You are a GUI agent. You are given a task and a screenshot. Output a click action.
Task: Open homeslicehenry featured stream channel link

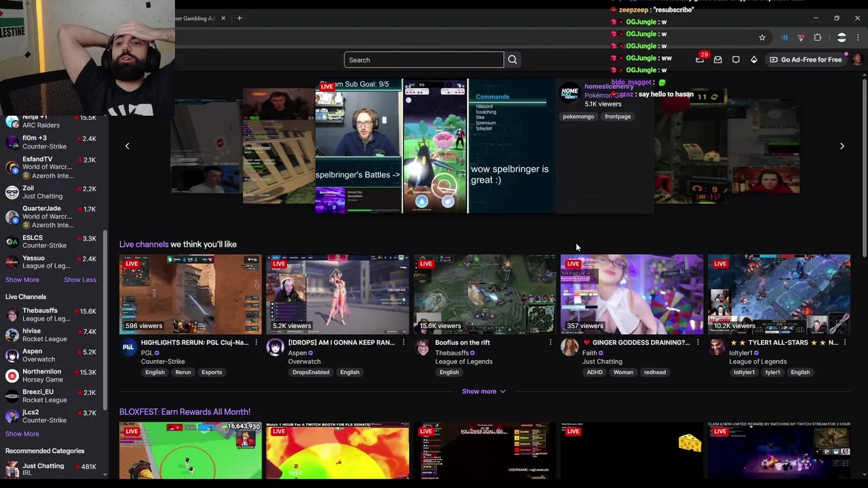coord(608,87)
